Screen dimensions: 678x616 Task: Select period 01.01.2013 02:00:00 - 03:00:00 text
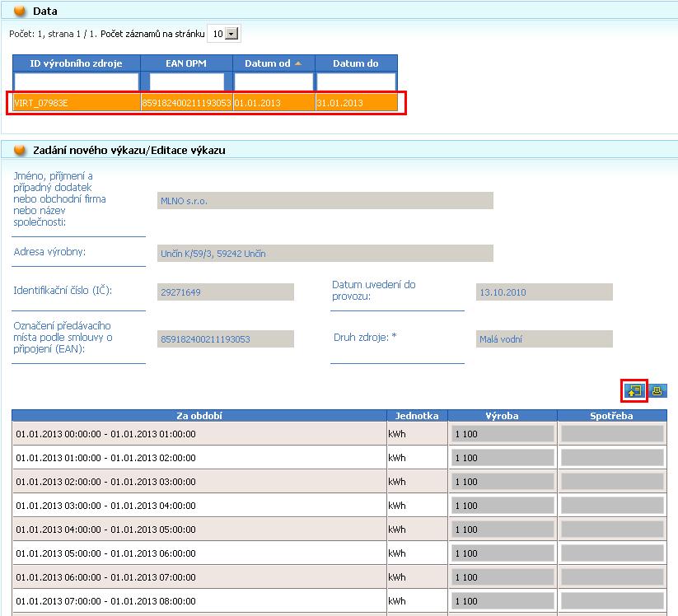pos(106,482)
